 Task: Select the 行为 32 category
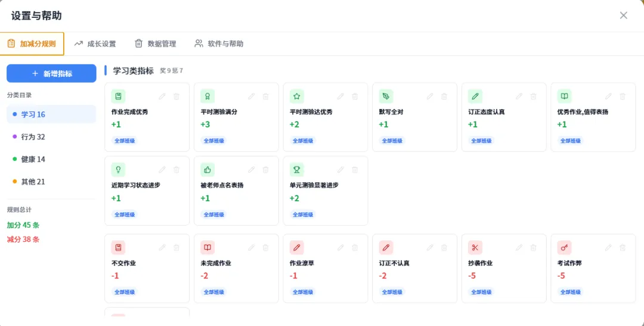click(51, 136)
